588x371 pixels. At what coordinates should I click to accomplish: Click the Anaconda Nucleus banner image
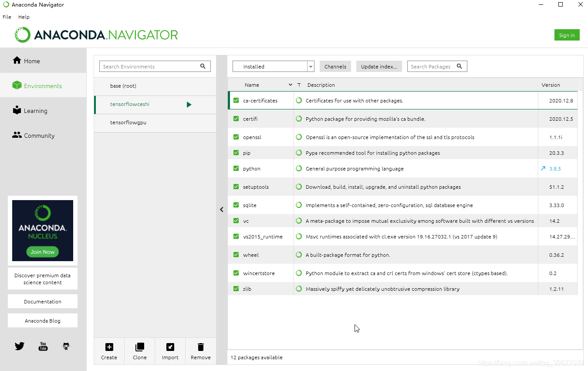point(43,231)
